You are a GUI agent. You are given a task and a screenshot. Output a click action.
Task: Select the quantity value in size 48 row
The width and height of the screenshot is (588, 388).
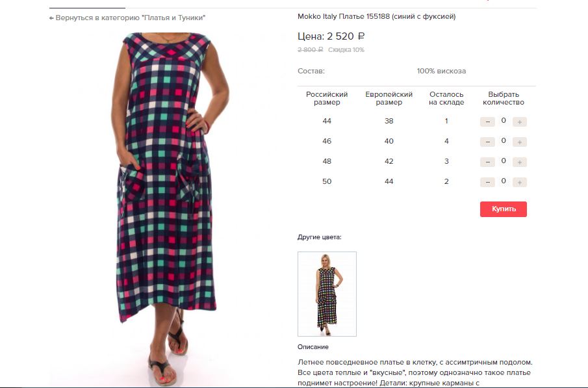504,161
